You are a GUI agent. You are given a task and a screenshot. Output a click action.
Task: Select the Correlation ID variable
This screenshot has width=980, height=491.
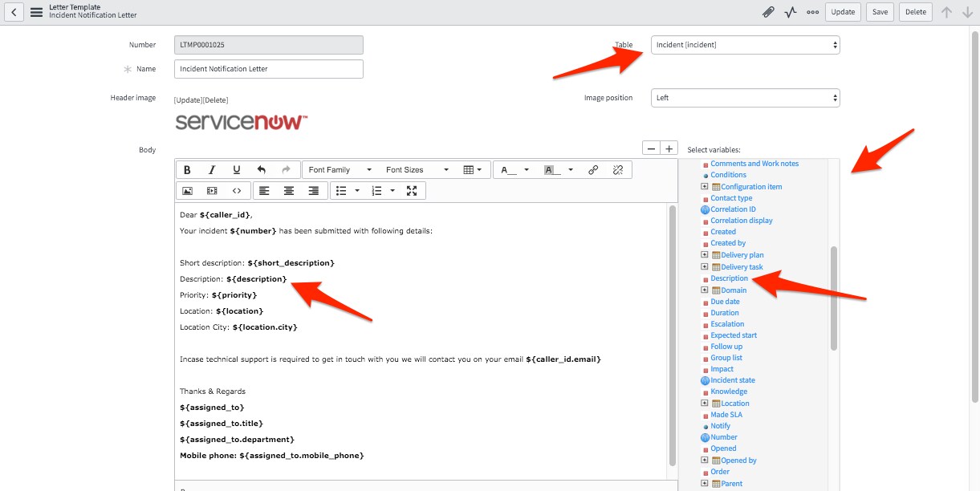pos(733,209)
